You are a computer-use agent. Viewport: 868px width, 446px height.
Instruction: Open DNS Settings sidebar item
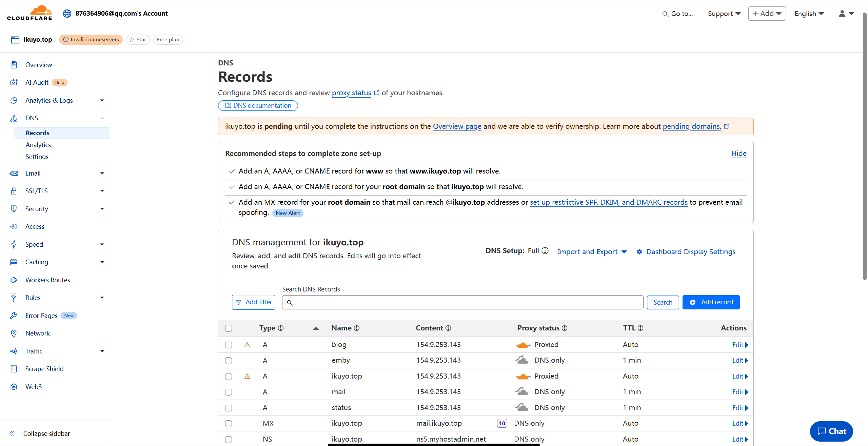37,157
